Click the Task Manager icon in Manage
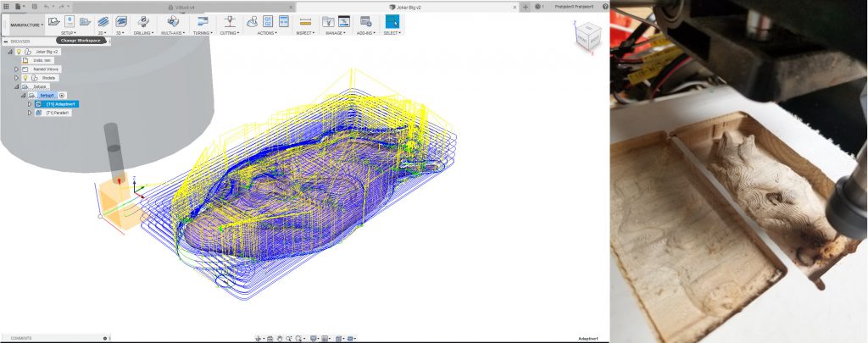Viewport: 868px width, 343px height. [344, 21]
